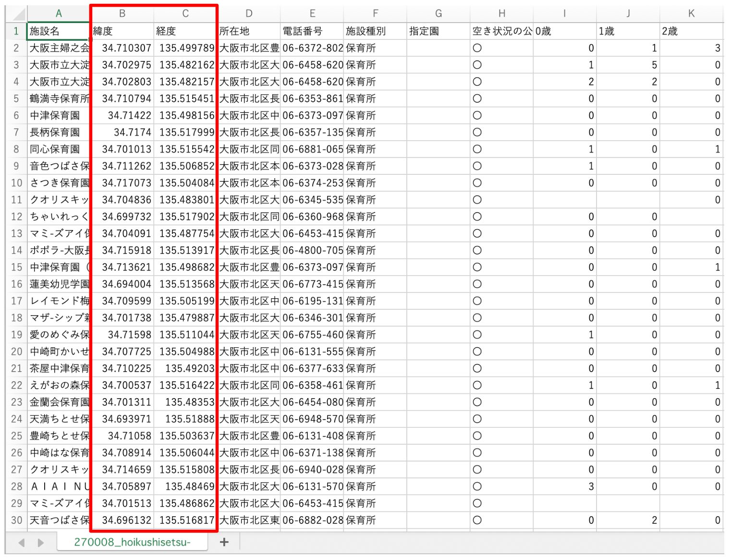Click the 電話番号 header cell

312,31
